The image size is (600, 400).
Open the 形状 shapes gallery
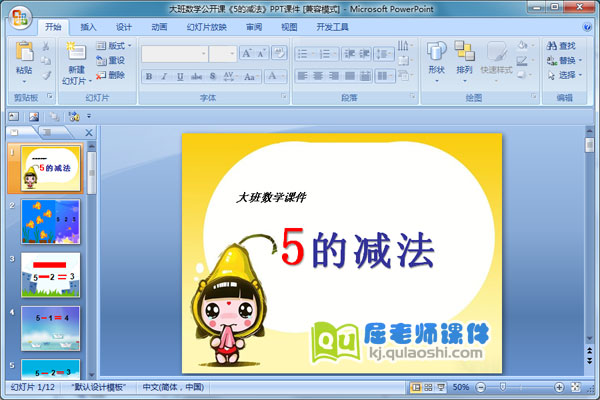tap(437, 59)
